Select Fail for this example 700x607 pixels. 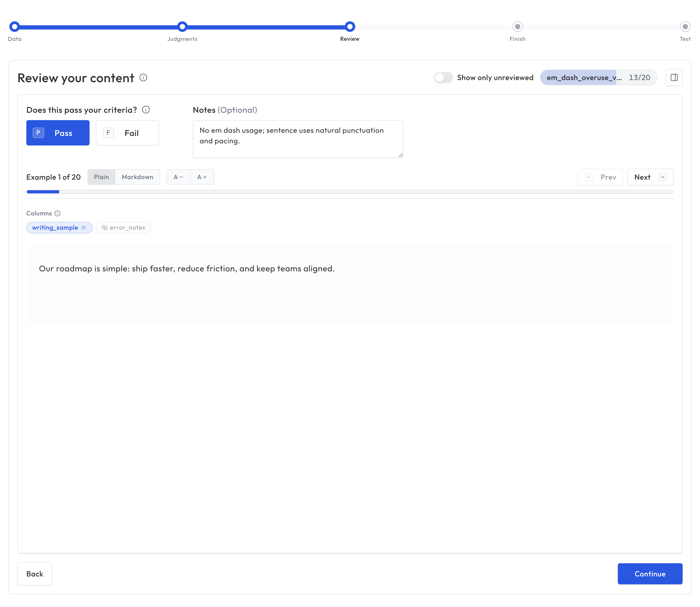(127, 133)
